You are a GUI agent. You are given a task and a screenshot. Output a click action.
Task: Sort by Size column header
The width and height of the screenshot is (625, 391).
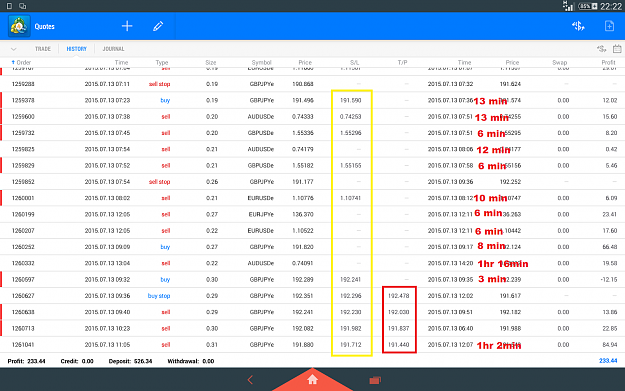click(x=211, y=62)
